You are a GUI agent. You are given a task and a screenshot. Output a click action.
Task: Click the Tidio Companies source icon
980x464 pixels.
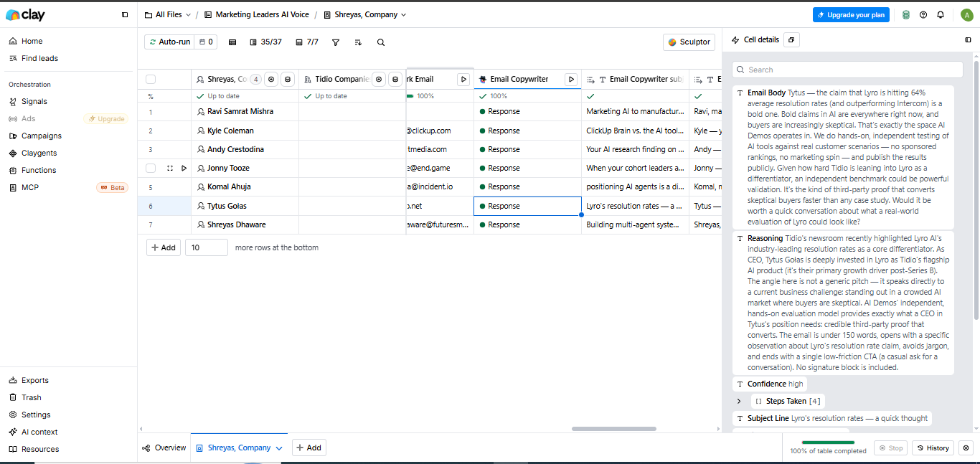395,80
